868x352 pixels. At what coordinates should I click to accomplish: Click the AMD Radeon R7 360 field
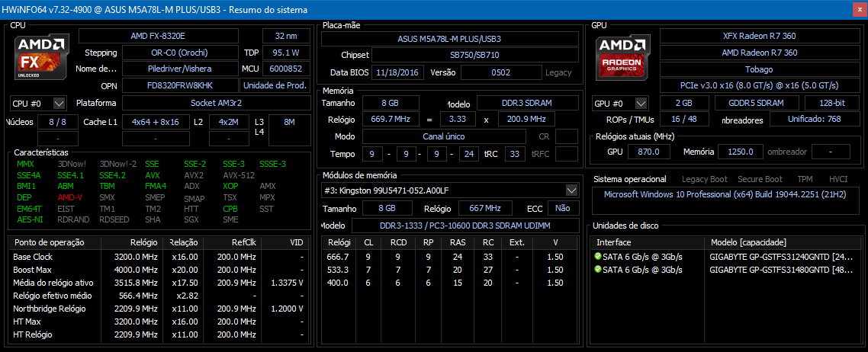[760, 53]
